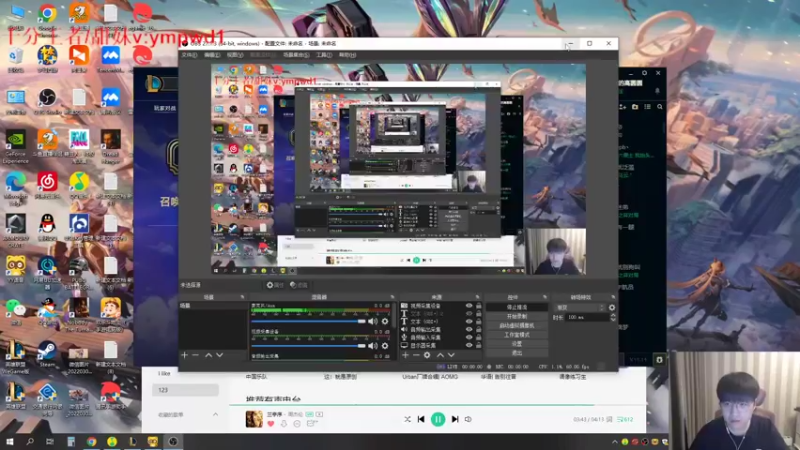Open Google Chrome desktop shortcut
The height and width of the screenshot is (450, 800).
(x=47, y=14)
